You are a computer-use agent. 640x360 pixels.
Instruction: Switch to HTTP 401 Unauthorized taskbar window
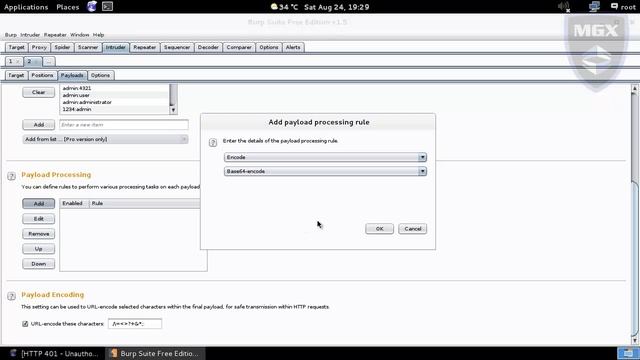point(54,353)
